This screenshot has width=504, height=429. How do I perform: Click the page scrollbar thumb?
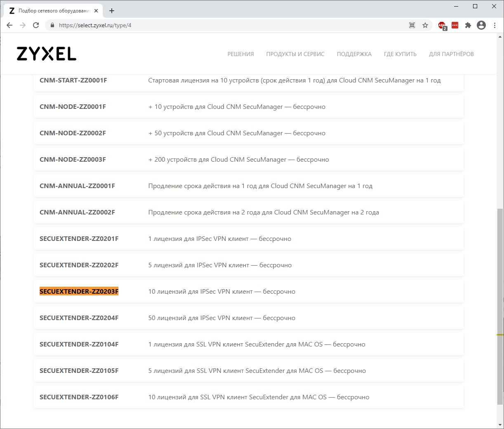(500, 306)
